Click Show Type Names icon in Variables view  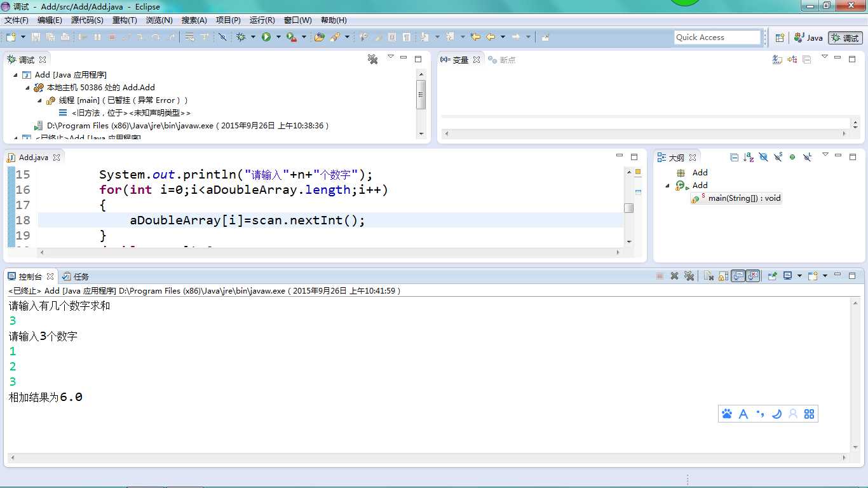click(x=777, y=59)
